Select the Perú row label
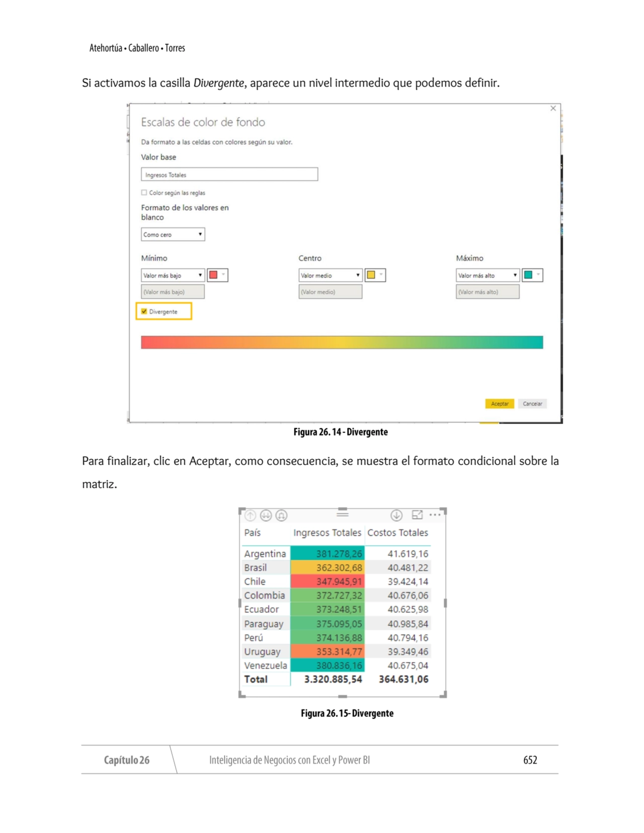This screenshot has width=644, height=833. pos(254,638)
